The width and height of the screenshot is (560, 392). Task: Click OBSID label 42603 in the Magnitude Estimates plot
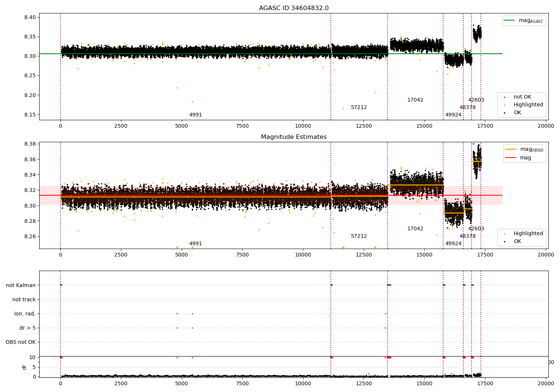coord(476,229)
